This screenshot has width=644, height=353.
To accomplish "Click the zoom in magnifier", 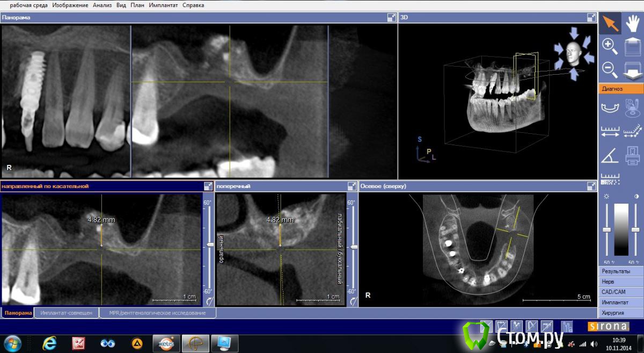I will click(x=610, y=46).
